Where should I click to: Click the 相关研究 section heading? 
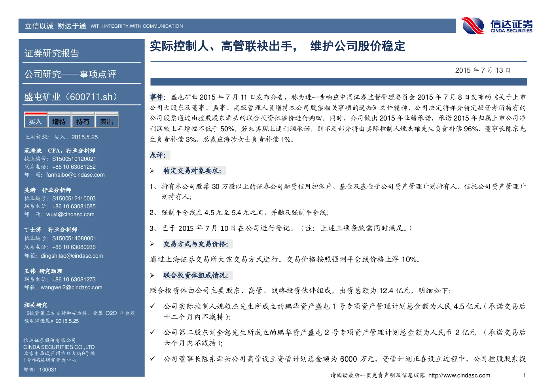tap(36, 305)
